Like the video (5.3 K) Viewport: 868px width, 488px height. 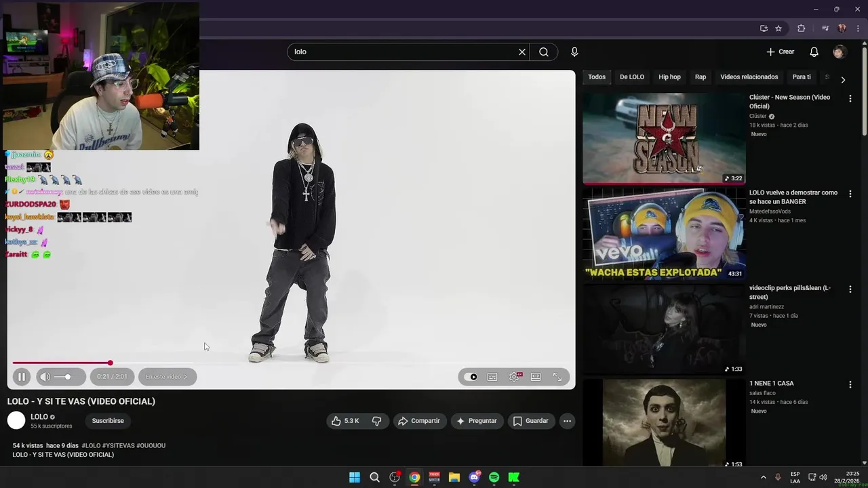tap(345, 421)
